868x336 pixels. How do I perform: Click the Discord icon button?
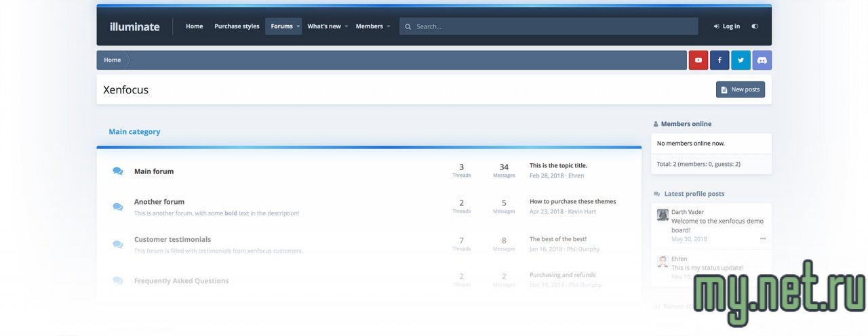(x=762, y=60)
